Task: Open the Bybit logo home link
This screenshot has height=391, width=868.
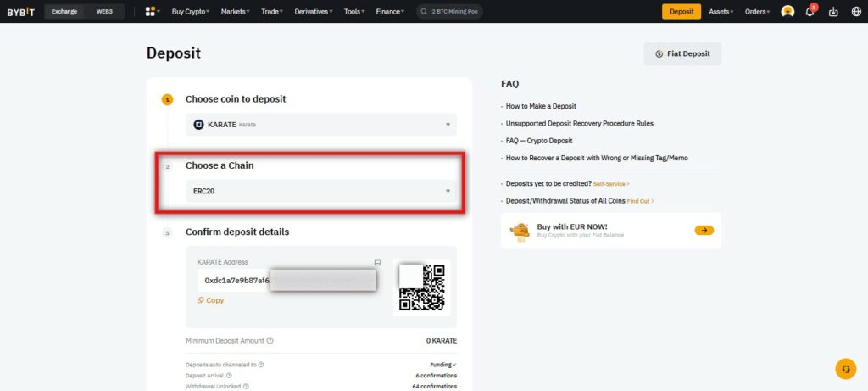Action: (x=20, y=12)
